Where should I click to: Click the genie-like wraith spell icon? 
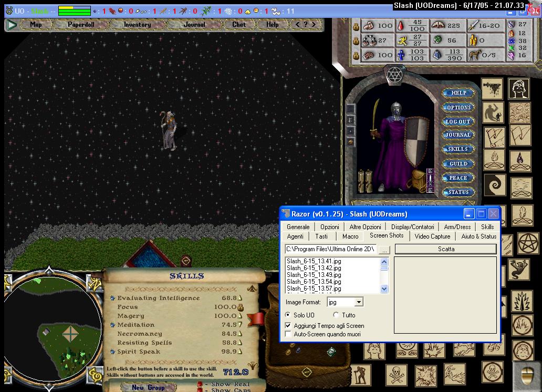(x=519, y=270)
